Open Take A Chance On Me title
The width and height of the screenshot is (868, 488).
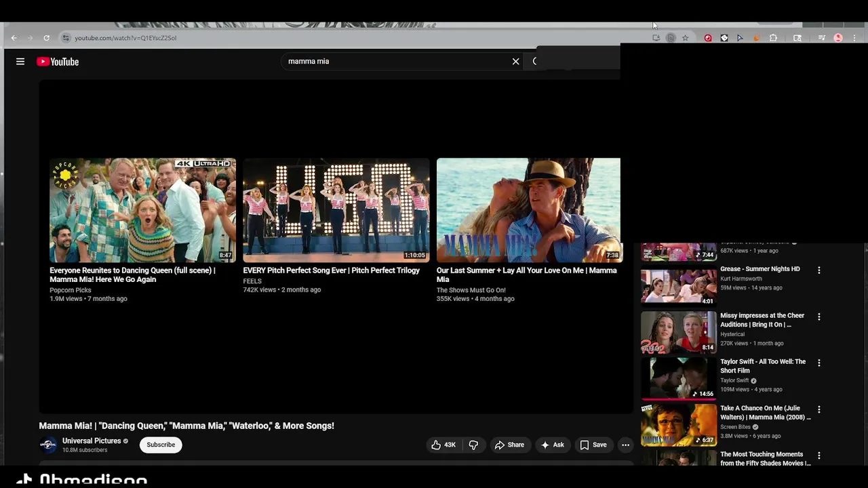point(766,413)
